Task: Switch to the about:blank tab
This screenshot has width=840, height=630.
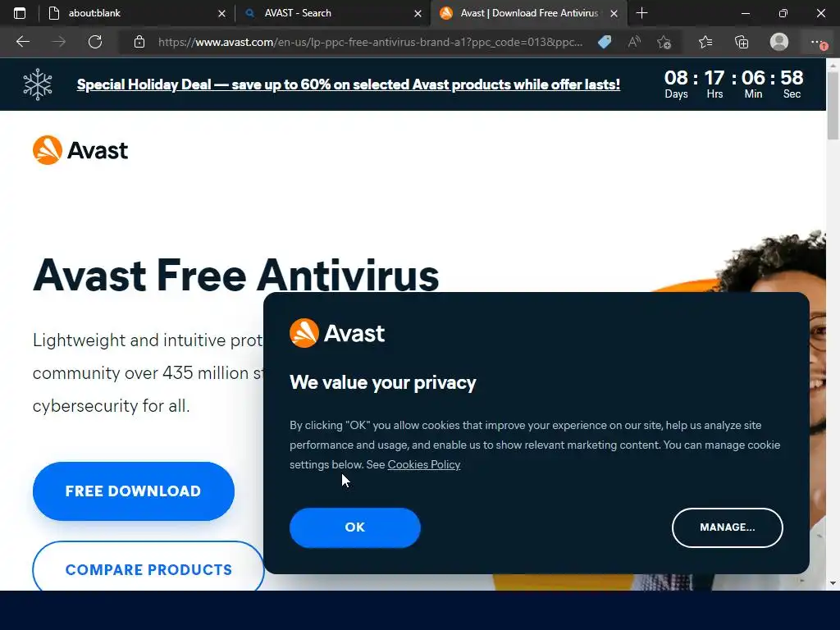Action: [94, 13]
